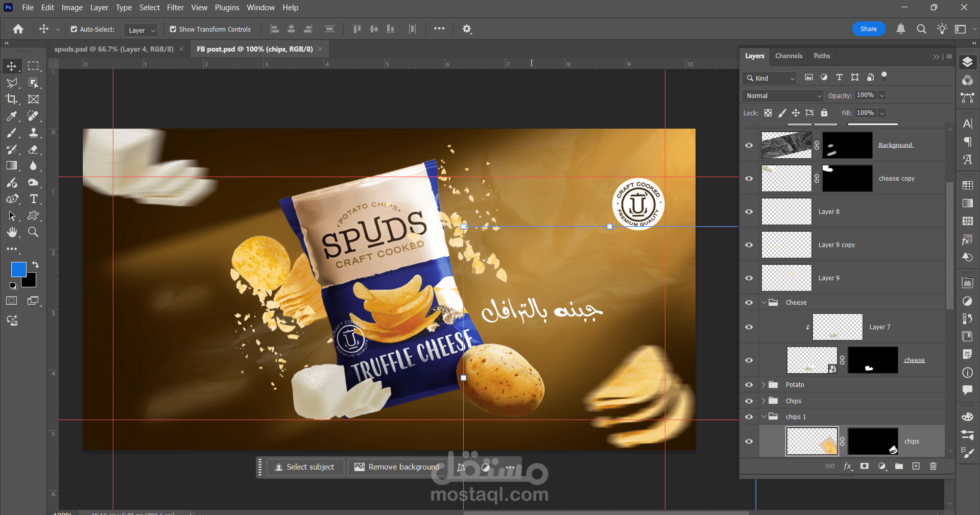Select the Horizontal Type tool
The height and width of the screenshot is (515, 980).
point(33,199)
